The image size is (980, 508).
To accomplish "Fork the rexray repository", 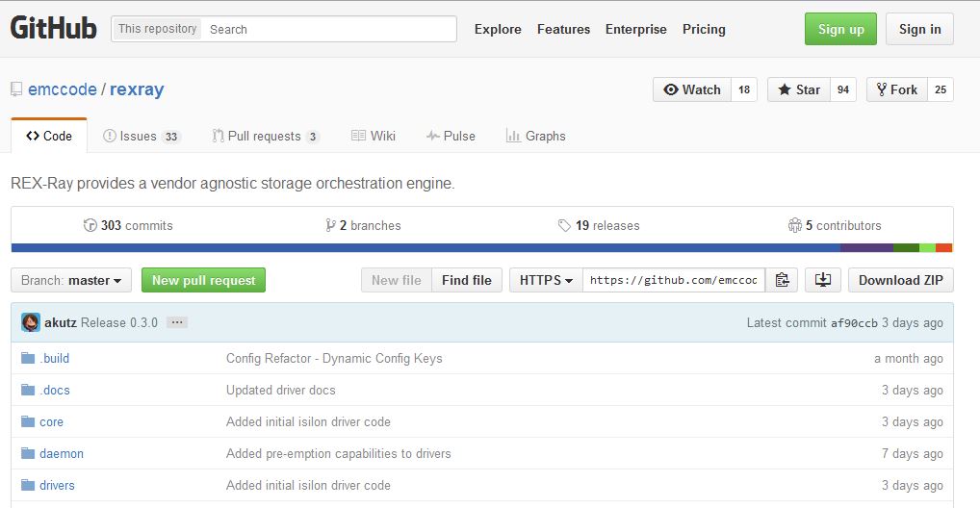I will pos(897,89).
